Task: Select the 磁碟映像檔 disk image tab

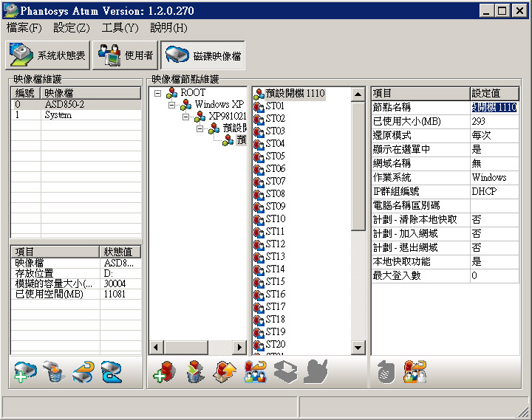Action: 203,55
